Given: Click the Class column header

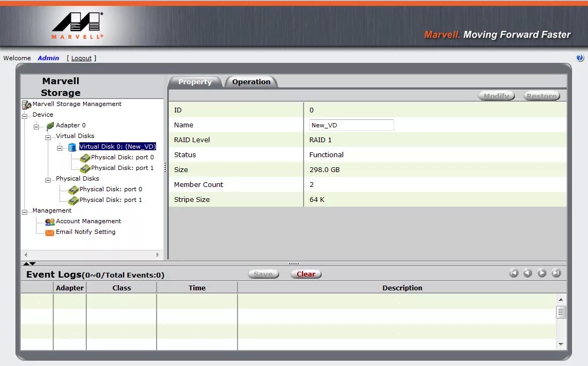Looking at the screenshot, I should coord(121,288).
